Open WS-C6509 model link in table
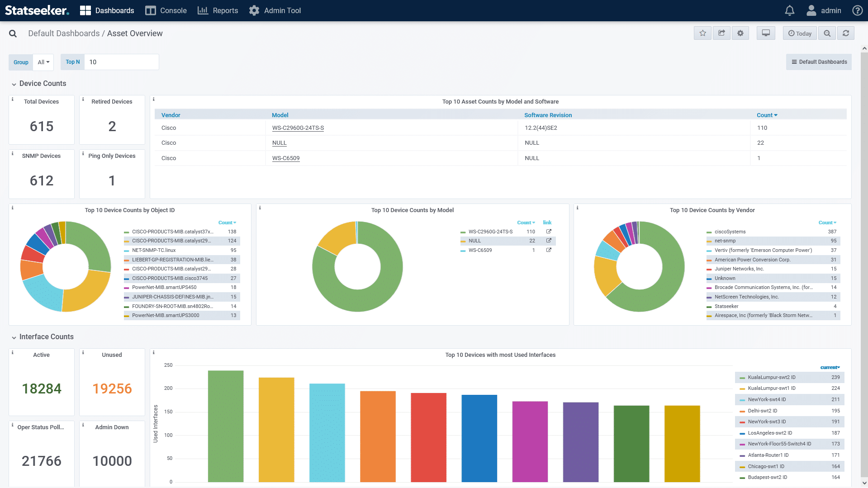The image size is (868, 488). tap(286, 158)
